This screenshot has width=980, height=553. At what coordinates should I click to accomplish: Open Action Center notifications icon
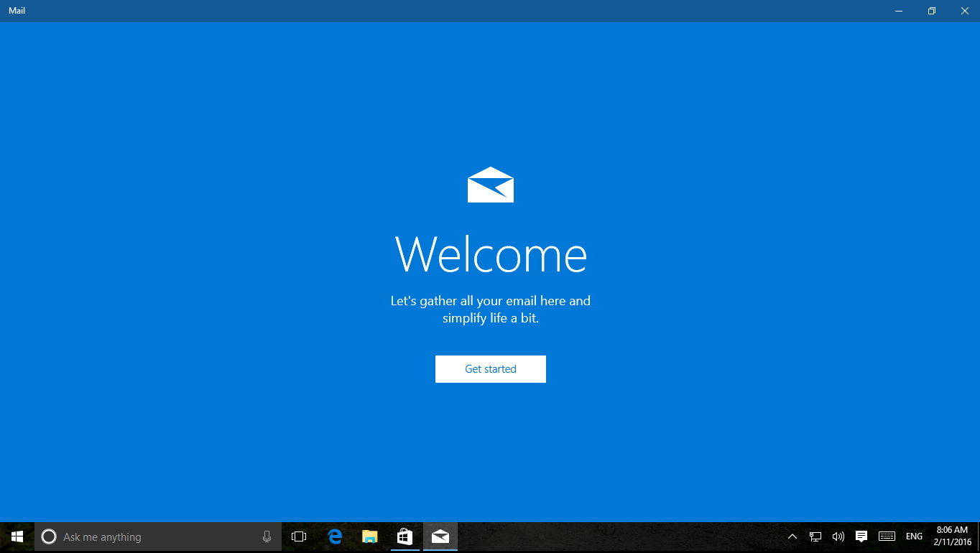point(861,536)
